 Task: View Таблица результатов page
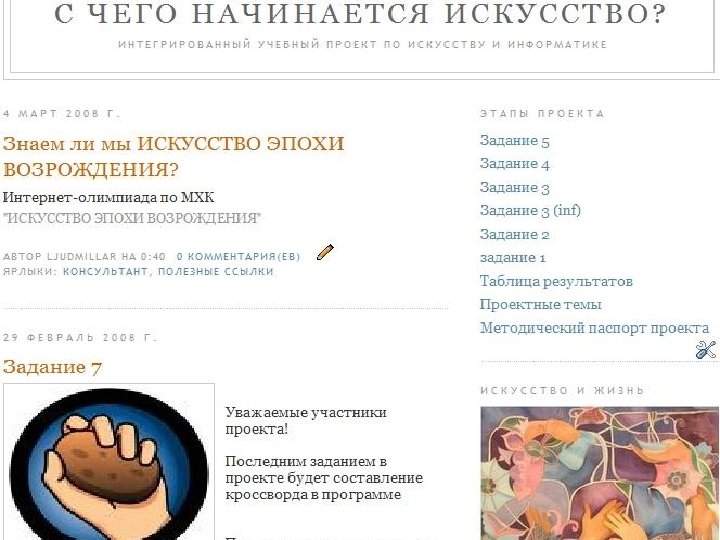[556, 281]
